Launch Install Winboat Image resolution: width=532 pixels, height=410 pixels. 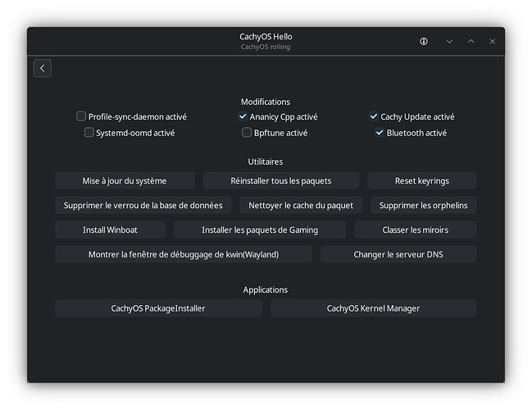[111, 230]
